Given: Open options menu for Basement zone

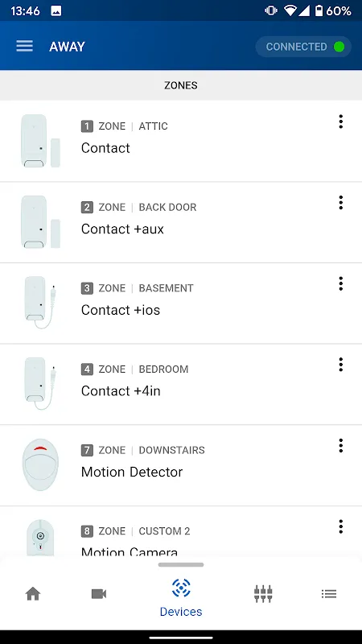Looking at the screenshot, I should (340, 283).
